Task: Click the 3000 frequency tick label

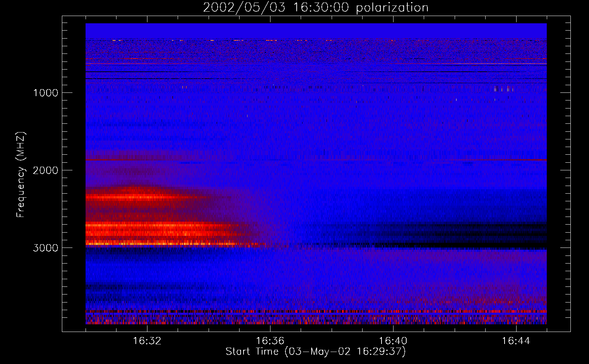Action: tap(46, 248)
